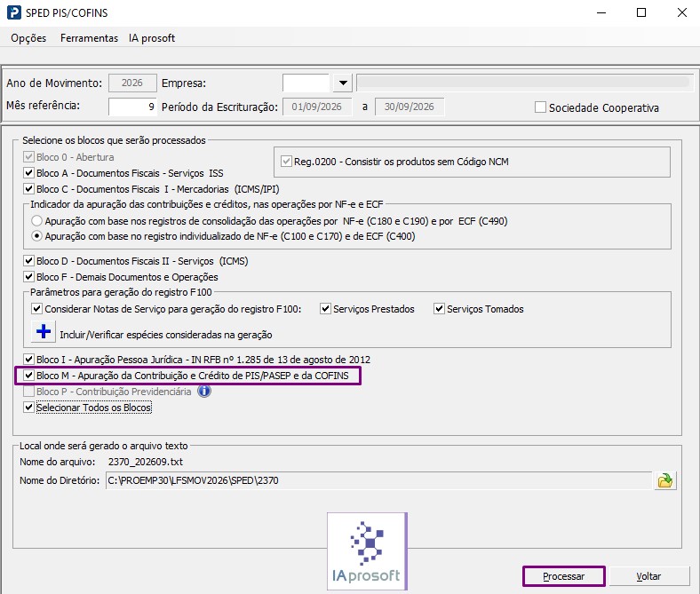
Task: Toggle Bloco A - Documentos Fiscais Serviços ISS
Action: point(29,173)
